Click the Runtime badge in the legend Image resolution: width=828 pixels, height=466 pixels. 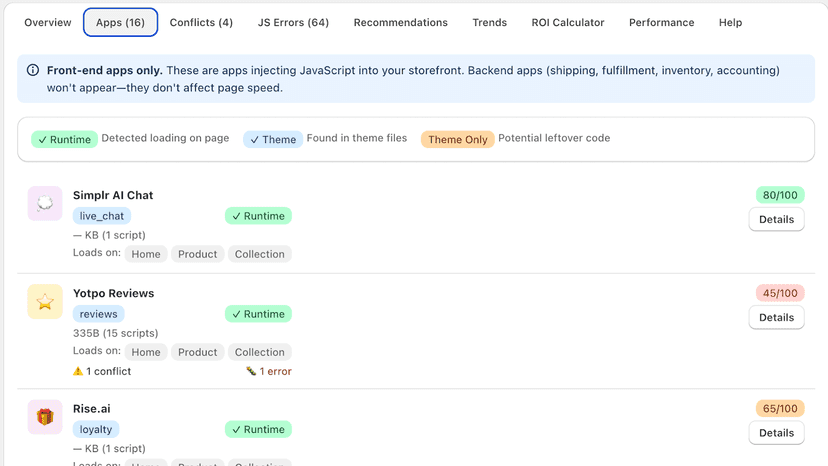64,139
